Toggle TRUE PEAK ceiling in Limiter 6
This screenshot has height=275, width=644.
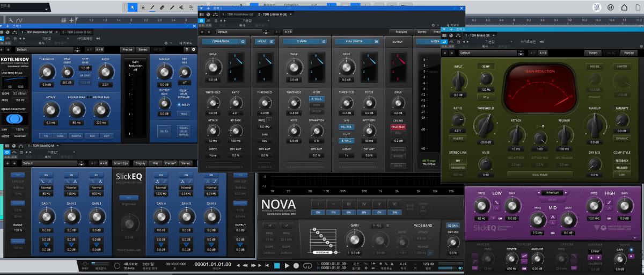[398, 127]
